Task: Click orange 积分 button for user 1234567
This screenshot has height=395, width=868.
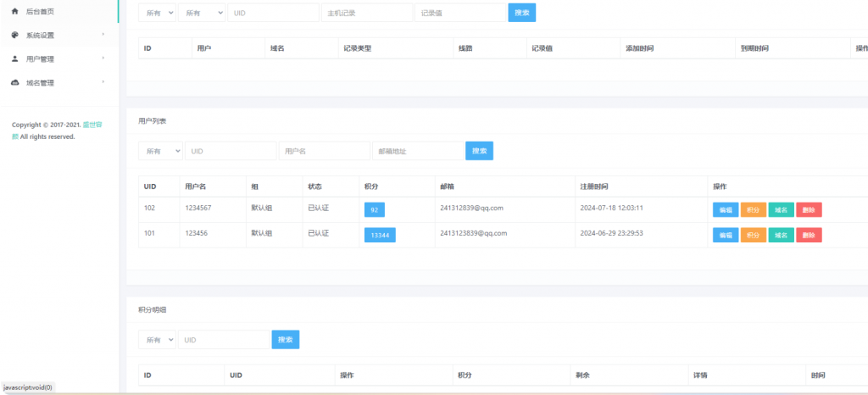Action: coord(753,210)
